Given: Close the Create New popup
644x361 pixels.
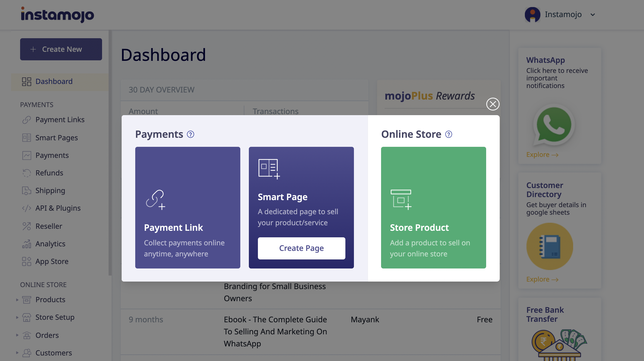Looking at the screenshot, I should [x=493, y=104].
